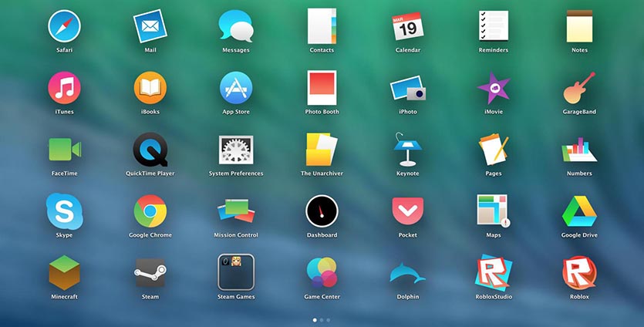Image resolution: width=644 pixels, height=327 pixels.
Task: Open the Contacts app
Action: point(322,26)
